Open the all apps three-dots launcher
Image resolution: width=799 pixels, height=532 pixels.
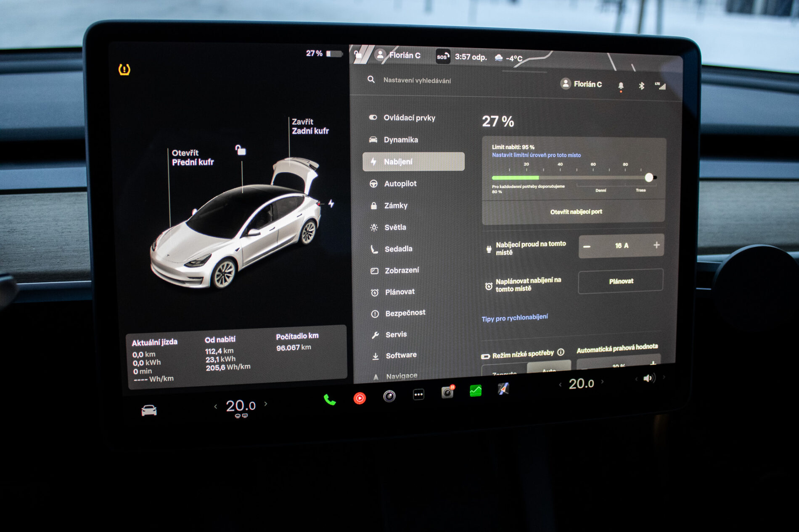coord(418,394)
